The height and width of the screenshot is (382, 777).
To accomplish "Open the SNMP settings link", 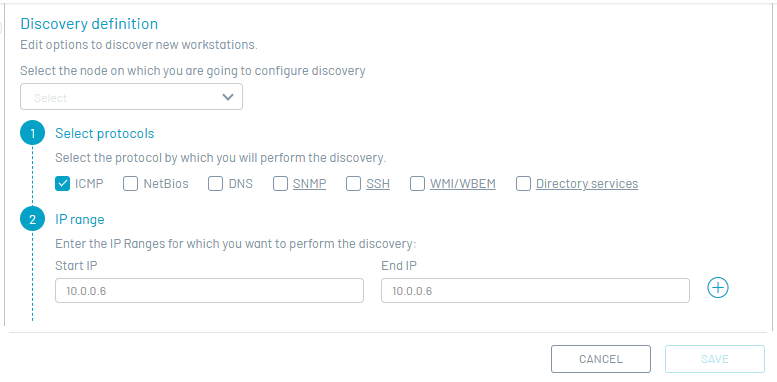I will (x=309, y=184).
